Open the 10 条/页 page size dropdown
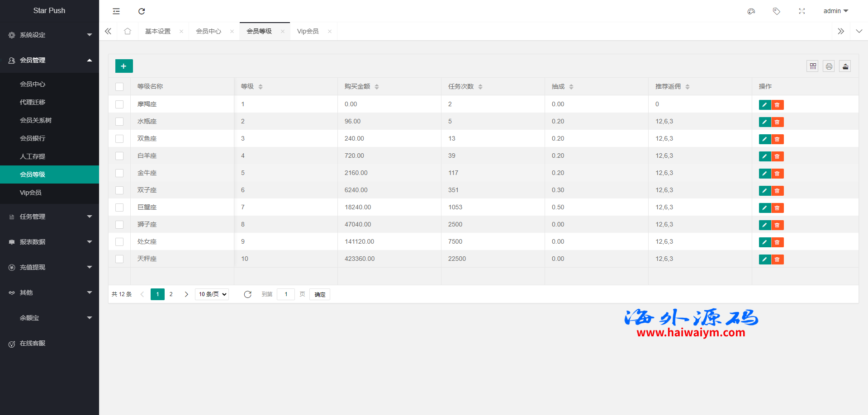 (212, 294)
